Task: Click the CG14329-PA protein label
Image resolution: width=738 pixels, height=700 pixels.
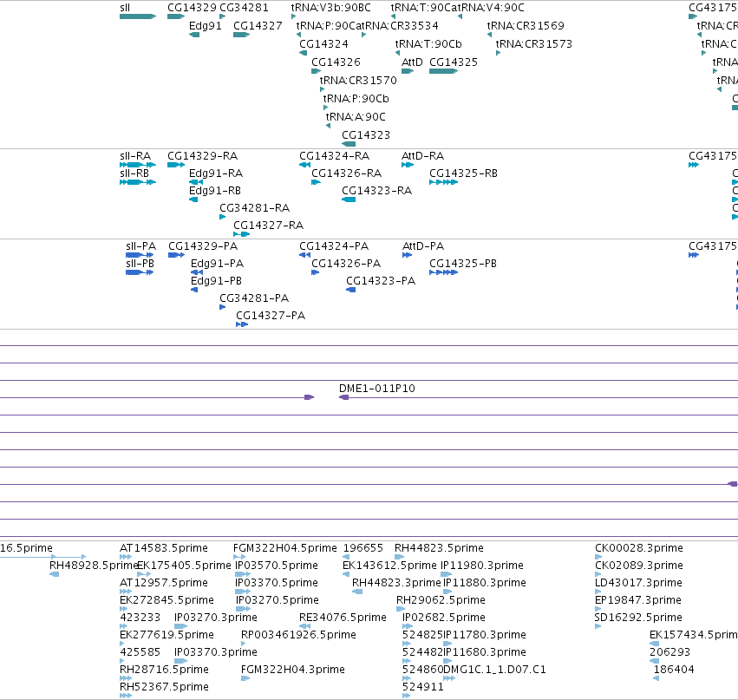Action: pyautogui.click(x=203, y=246)
